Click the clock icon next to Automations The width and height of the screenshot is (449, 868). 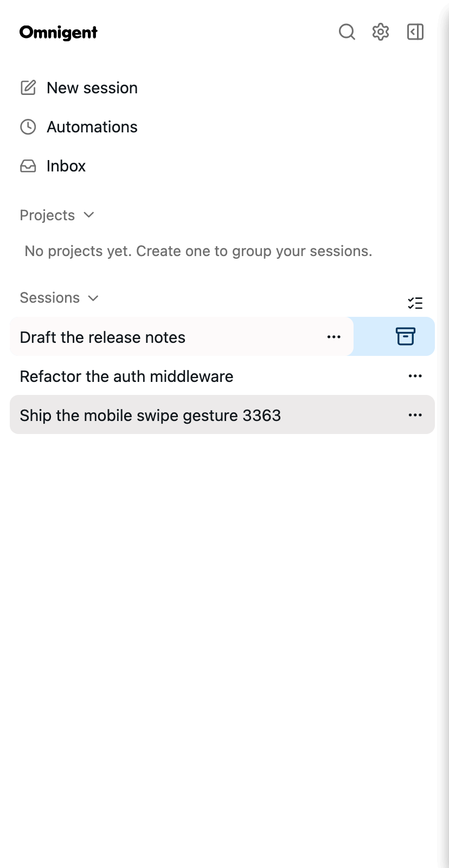[28, 127]
